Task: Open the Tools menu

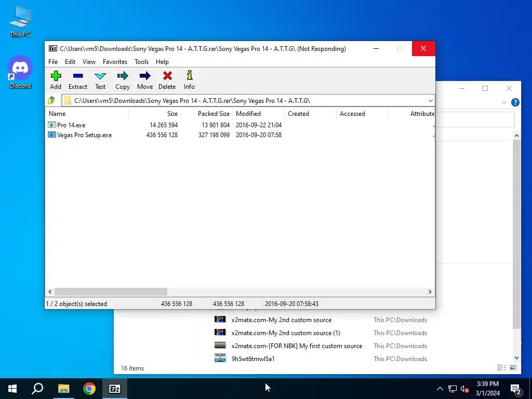Action: pyautogui.click(x=141, y=62)
